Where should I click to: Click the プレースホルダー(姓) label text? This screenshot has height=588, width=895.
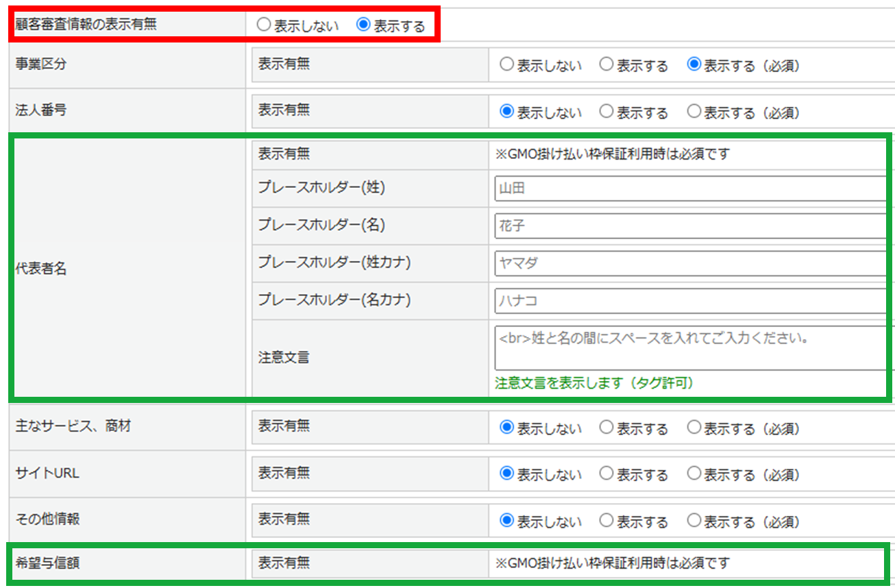point(321,188)
